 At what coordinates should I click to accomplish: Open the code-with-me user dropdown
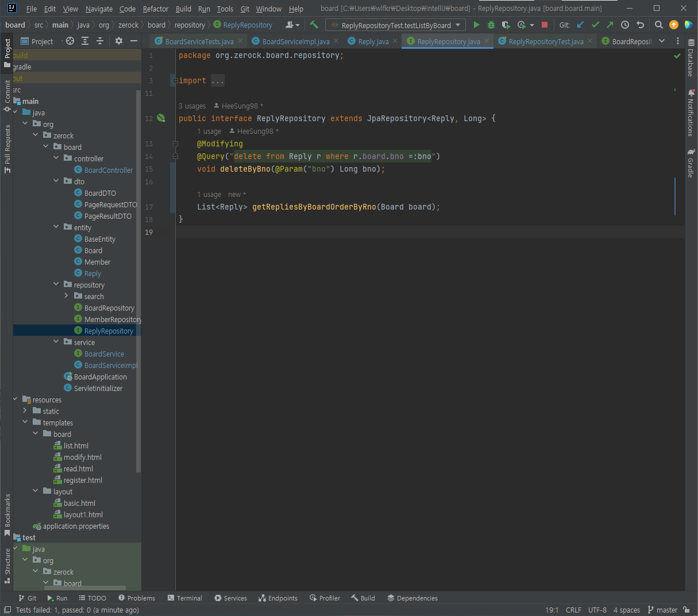pyautogui.click(x=292, y=25)
